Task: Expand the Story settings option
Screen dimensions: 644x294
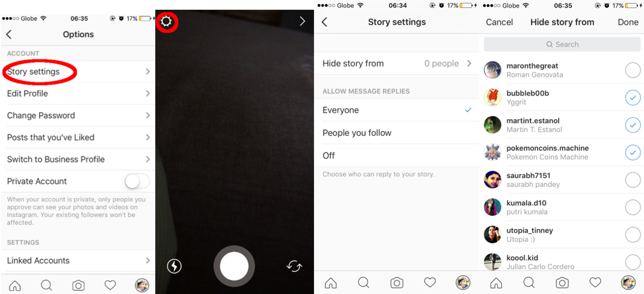Action: 78,71
